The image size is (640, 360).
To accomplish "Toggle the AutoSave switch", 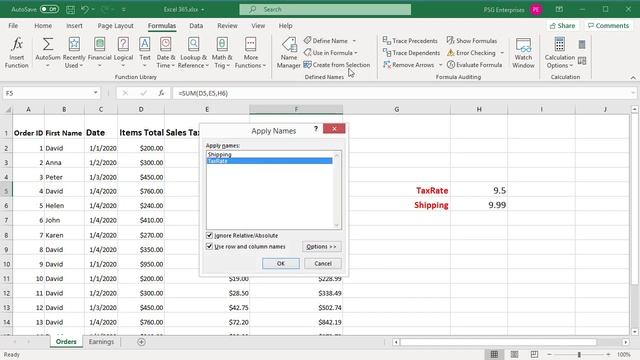I will coord(49,9).
